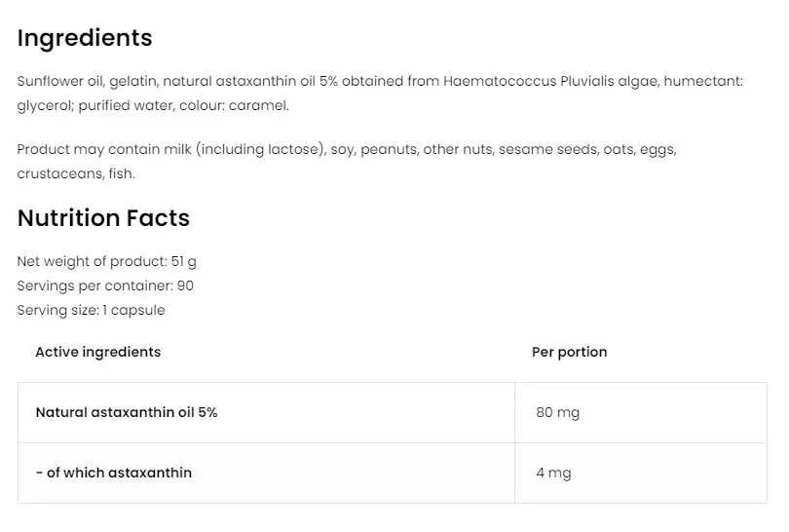Click the "Servings per container: 90" line

pyautogui.click(x=105, y=285)
